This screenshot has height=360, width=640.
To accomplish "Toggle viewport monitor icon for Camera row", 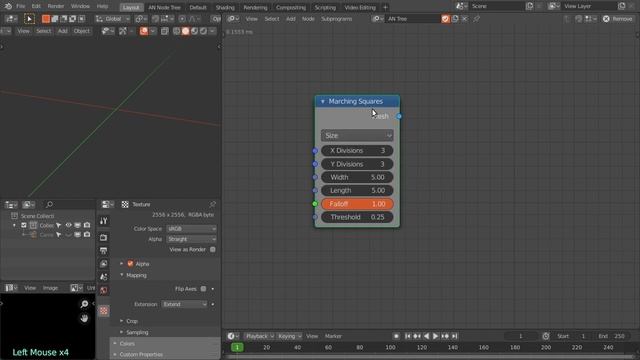I will (78, 235).
